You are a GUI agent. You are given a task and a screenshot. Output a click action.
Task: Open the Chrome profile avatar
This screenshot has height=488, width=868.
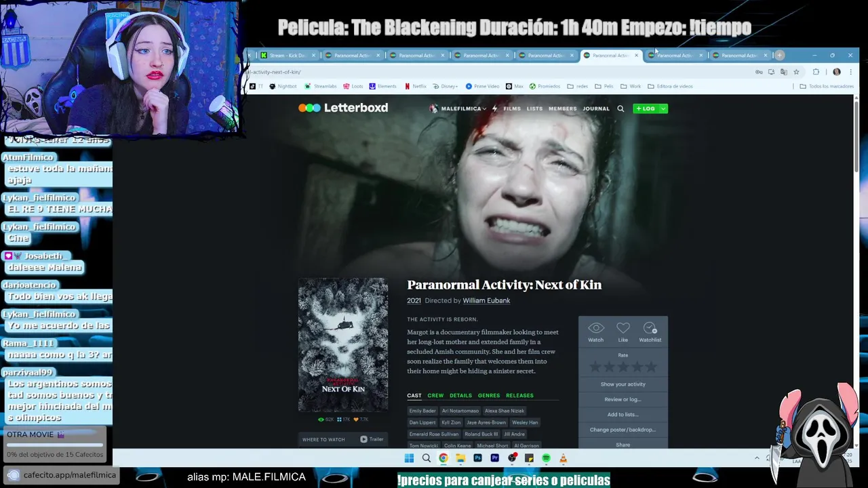837,72
